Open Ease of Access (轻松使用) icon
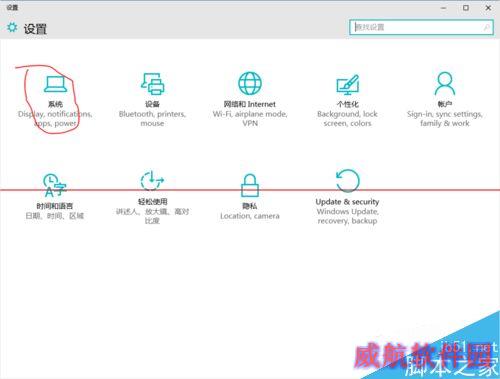Image resolution: width=500 pixels, height=379 pixels. (x=152, y=181)
